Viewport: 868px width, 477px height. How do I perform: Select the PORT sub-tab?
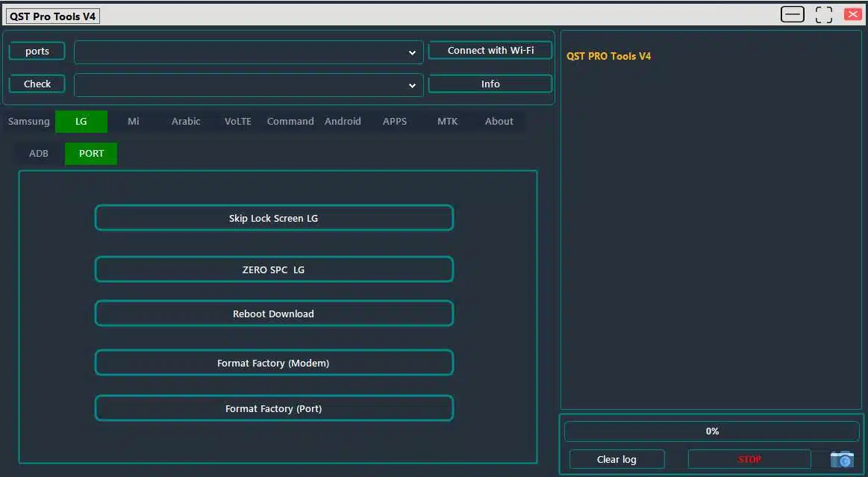pyautogui.click(x=91, y=153)
